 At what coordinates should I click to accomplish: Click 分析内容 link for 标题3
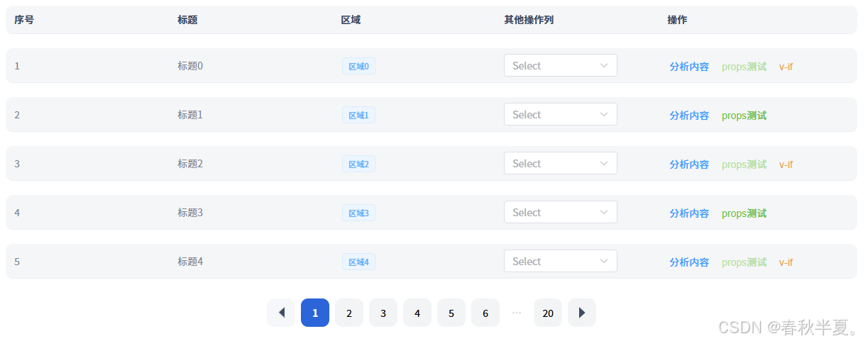point(689,213)
